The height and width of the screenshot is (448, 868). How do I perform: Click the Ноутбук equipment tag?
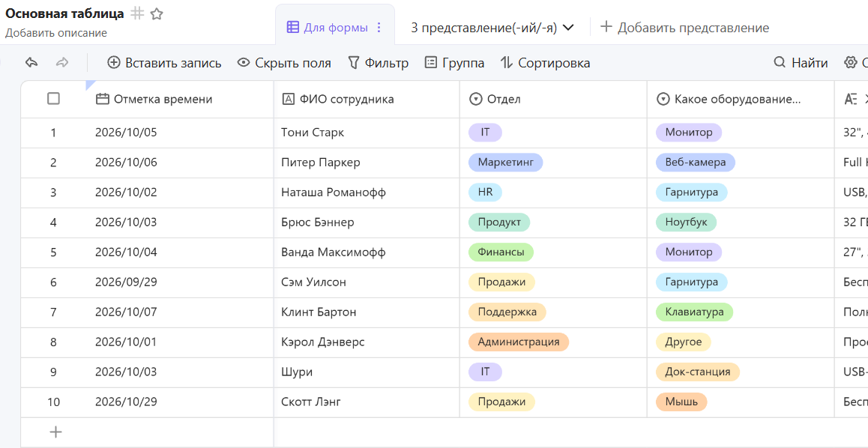tap(686, 222)
